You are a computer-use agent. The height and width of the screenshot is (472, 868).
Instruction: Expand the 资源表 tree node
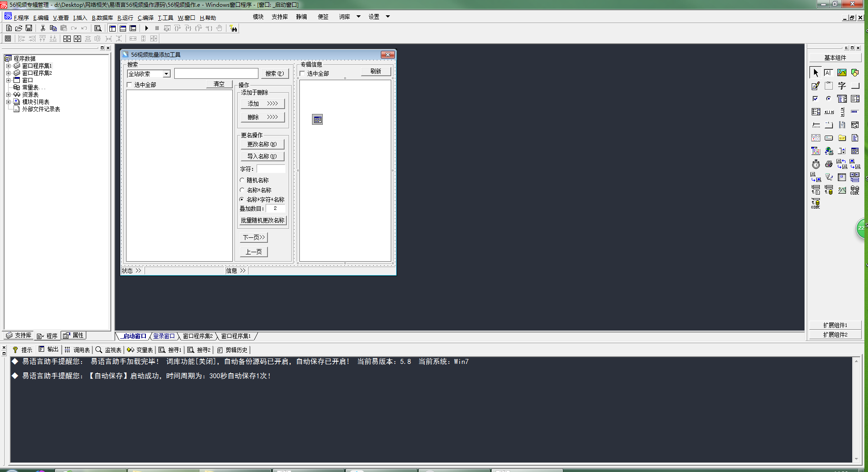click(x=8, y=95)
